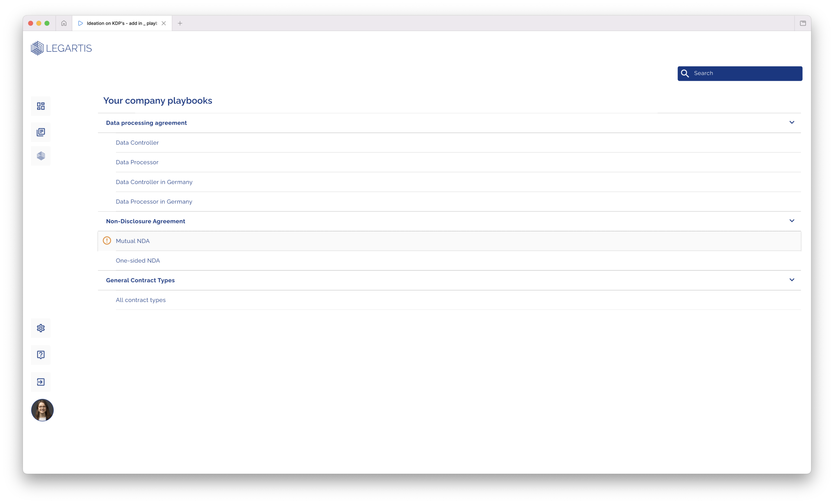Open Data Processor in Germany playbook
The image size is (834, 504).
(154, 202)
